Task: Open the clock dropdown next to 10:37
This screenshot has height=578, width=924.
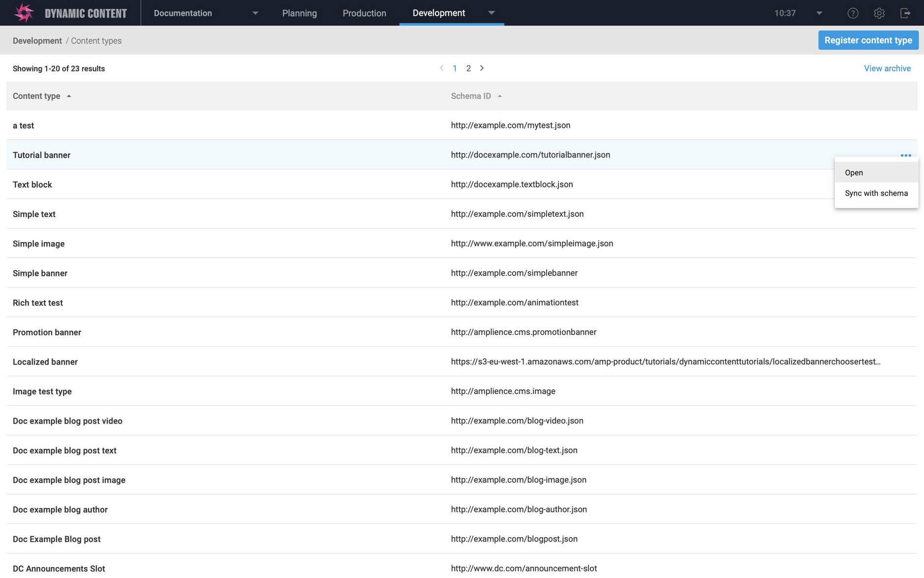Action: [818, 13]
